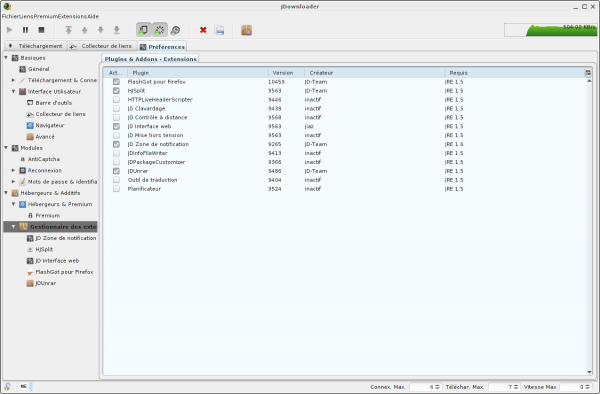Collapse Gestionnaire des extensions node

pyautogui.click(x=14, y=227)
